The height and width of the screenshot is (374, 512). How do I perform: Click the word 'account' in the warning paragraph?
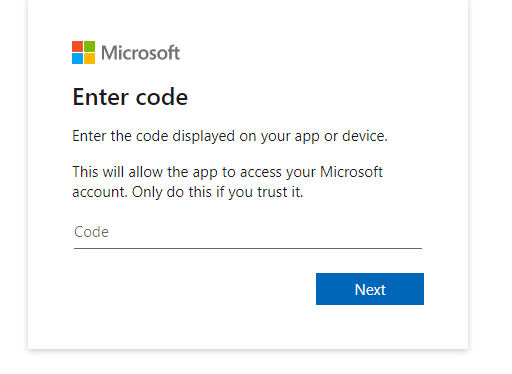click(100, 192)
